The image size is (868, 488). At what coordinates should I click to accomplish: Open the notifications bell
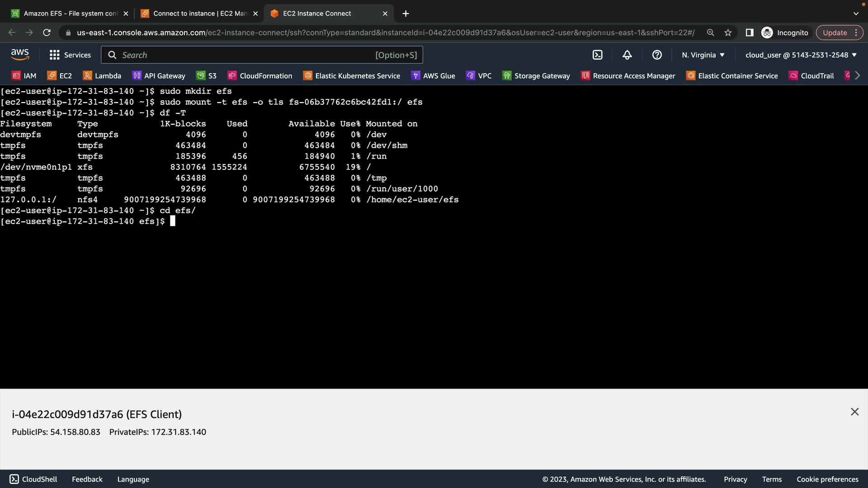pos(627,55)
